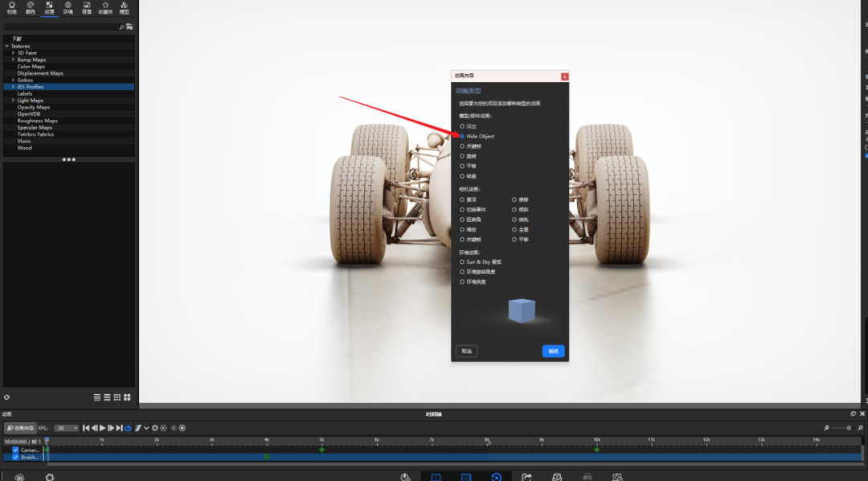Switch library to detailed list view

coord(107,397)
